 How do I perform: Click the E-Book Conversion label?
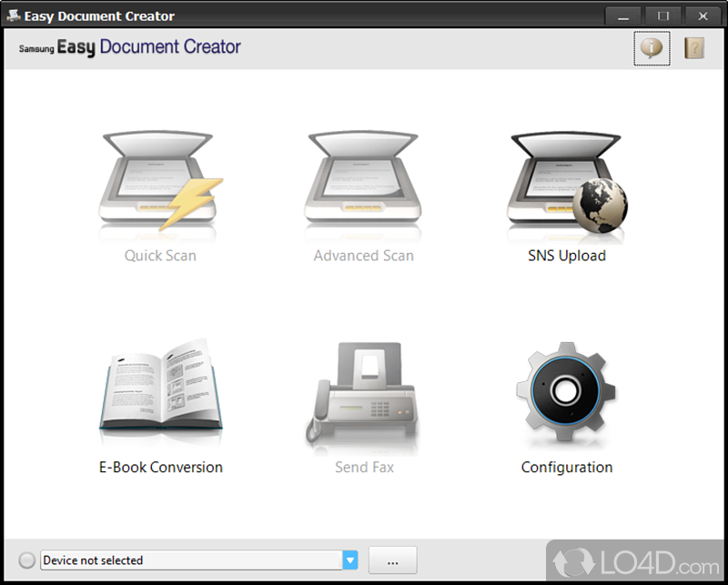161,467
